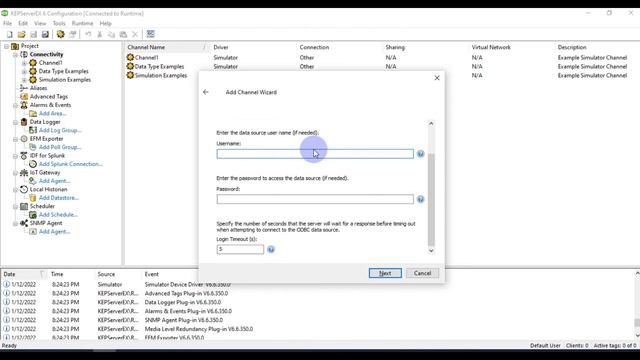Viewport: 640px width, 360px height.
Task: Click the New Project toolbar icon
Action: (x=9, y=34)
